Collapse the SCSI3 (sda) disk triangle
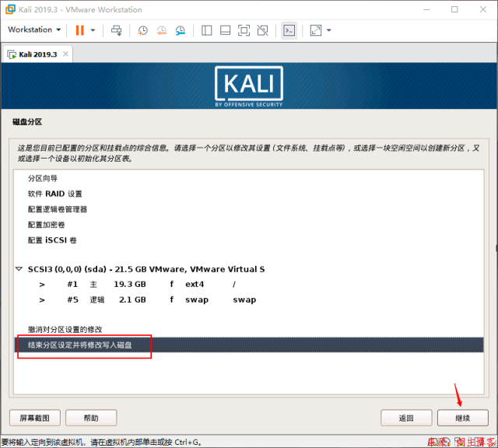 tap(19, 269)
